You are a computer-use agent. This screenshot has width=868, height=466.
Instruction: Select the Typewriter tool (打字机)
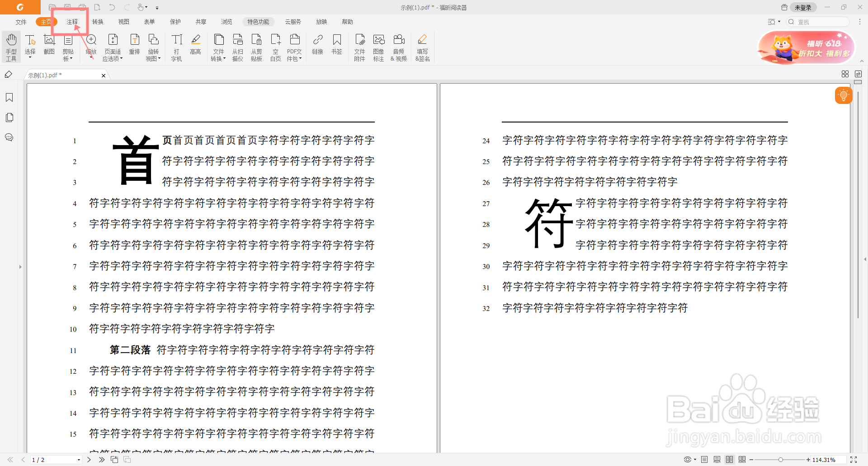pos(177,47)
